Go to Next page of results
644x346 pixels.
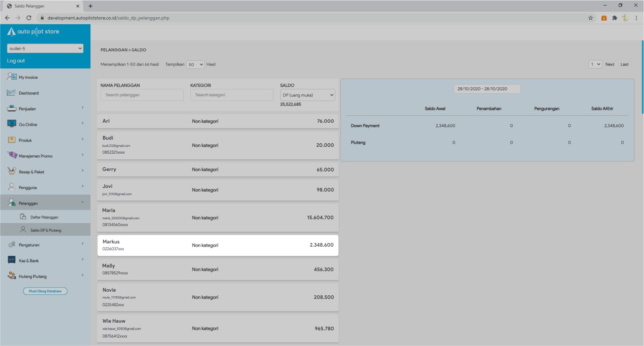click(609, 64)
